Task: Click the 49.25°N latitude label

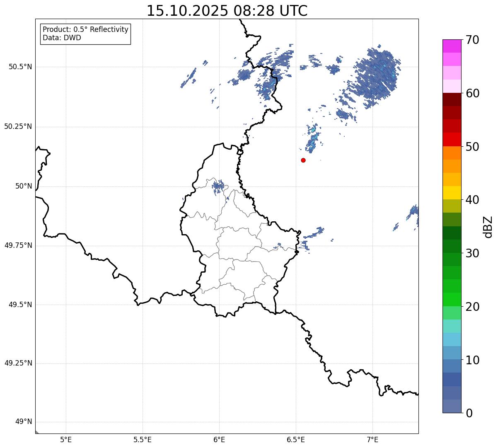Action: 18,363
